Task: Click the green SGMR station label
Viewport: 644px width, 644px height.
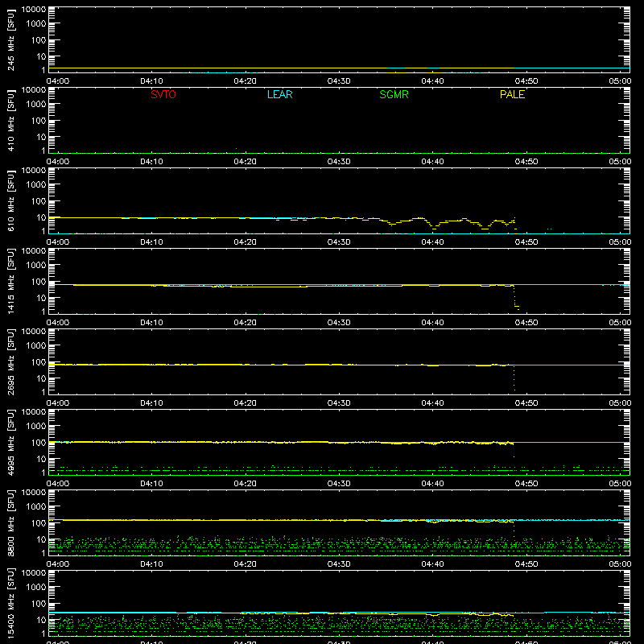Action: click(x=394, y=94)
